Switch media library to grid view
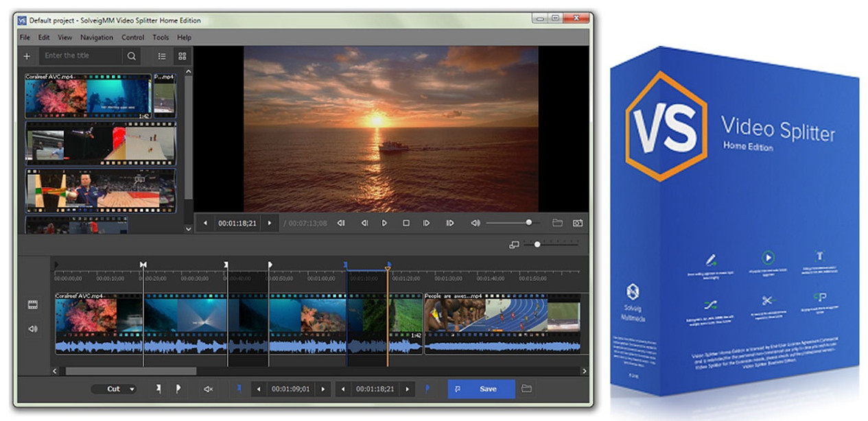 click(183, 56)
